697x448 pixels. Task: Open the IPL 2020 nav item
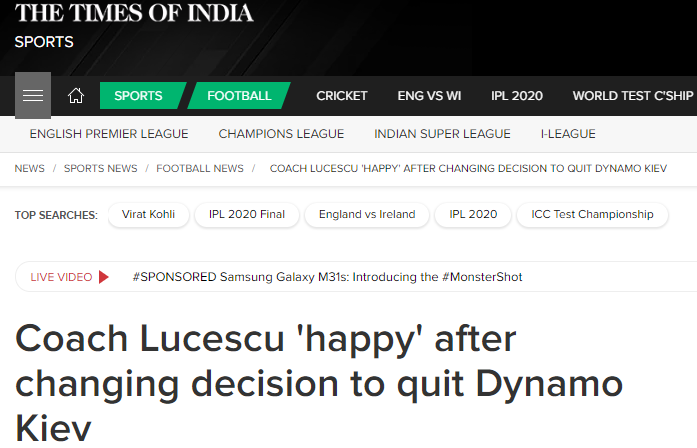tap(517, 96)
